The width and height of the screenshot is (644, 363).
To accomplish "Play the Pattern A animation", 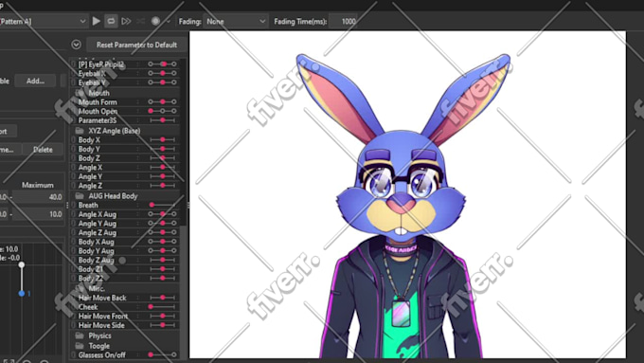I will click(96, 21).
